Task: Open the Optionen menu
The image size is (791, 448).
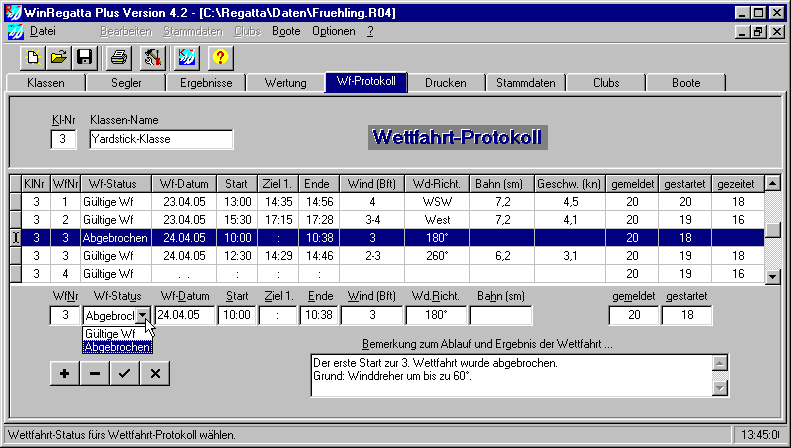Action: tap(333, 31)
